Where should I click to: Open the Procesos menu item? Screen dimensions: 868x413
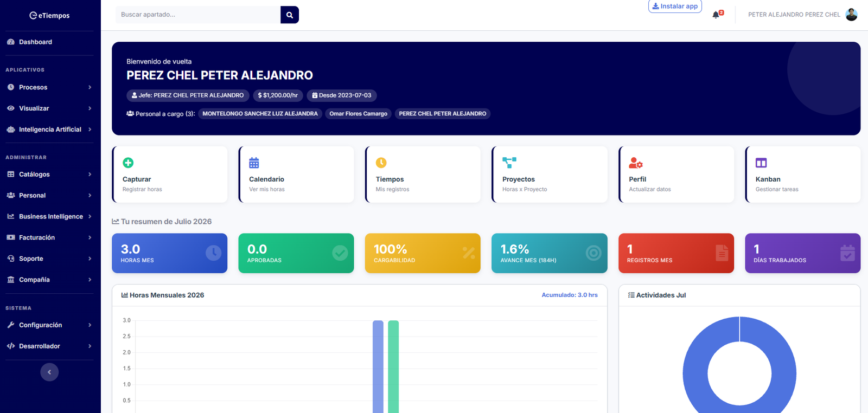(49, 87)
